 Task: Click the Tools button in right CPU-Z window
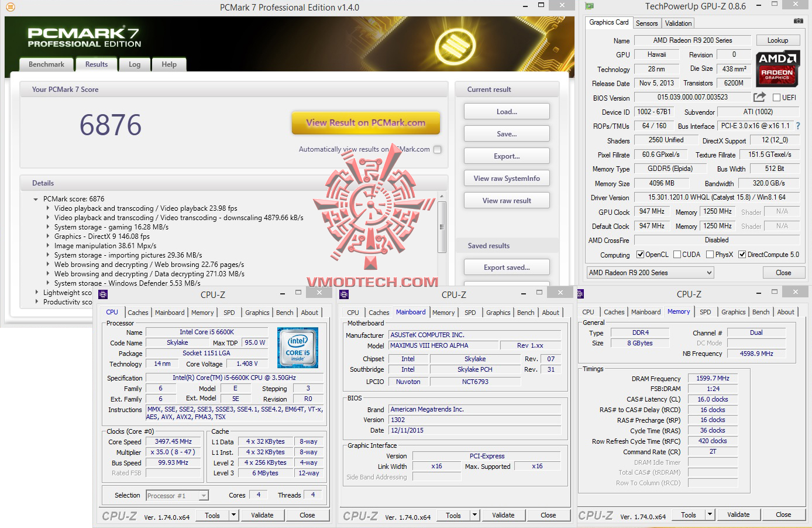click(689, 515)
